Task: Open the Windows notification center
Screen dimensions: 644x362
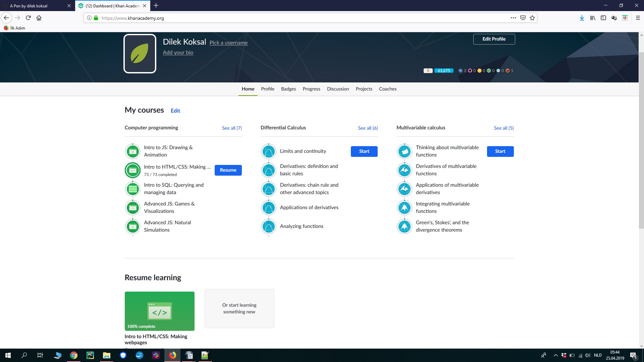Action: tap(634, 356)
